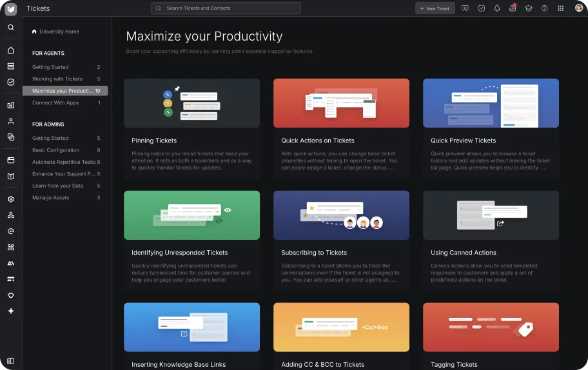
Task: Open Getting Started under For Agents
Action: click(x=65, y=67)
